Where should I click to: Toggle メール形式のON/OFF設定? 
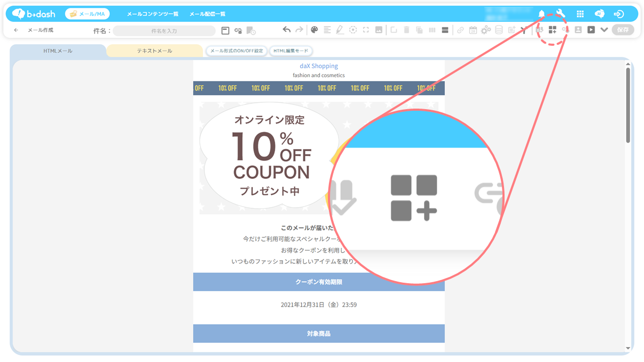pos(236,51)
